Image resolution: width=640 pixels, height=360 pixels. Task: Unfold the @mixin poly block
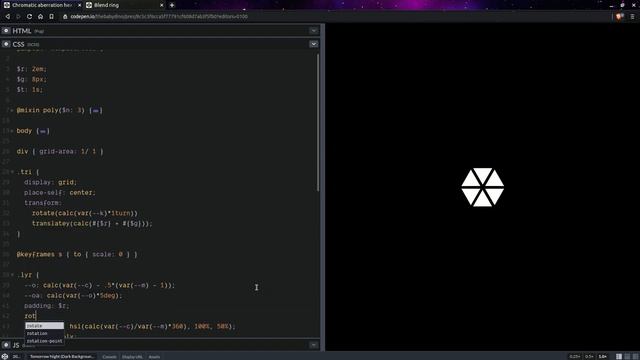pyautogui.click(x=12, y=110)
